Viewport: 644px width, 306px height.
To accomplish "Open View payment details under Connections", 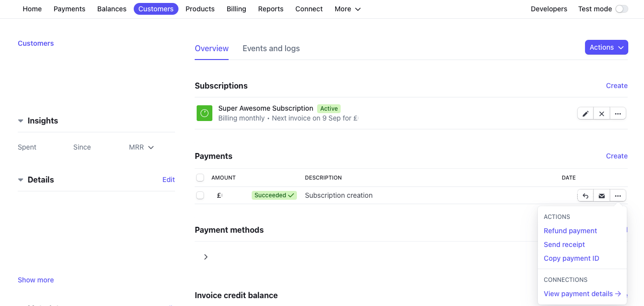I will (579, 294).
